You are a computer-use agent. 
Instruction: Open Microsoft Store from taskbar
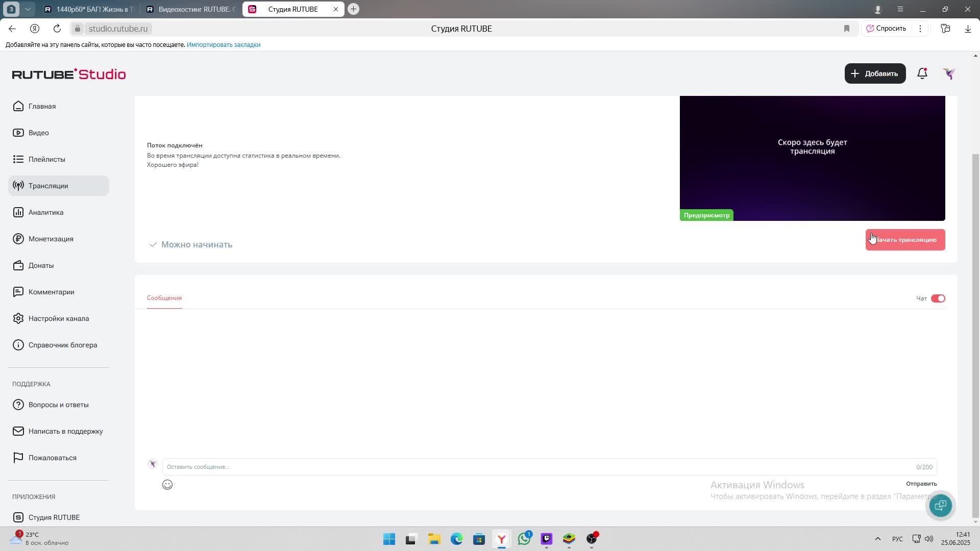[479, 539]
